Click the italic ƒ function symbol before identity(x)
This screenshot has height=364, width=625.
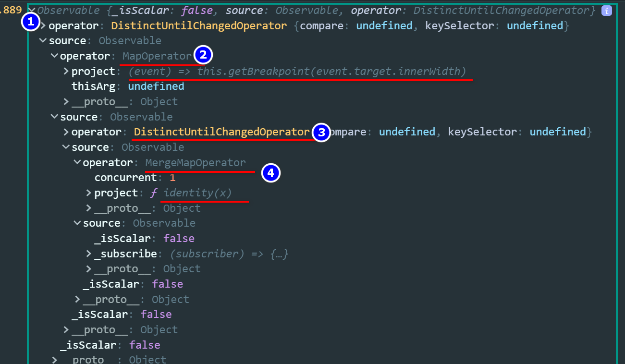(154, 193)
